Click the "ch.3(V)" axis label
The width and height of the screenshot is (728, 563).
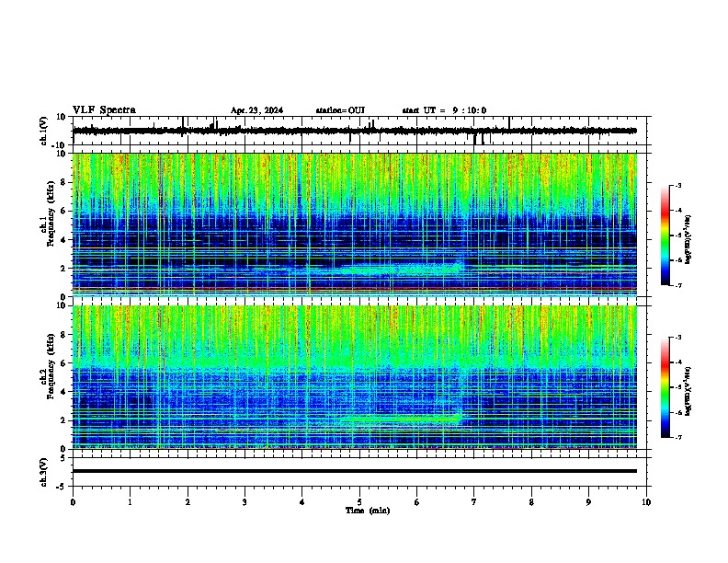tap(44, 472)
